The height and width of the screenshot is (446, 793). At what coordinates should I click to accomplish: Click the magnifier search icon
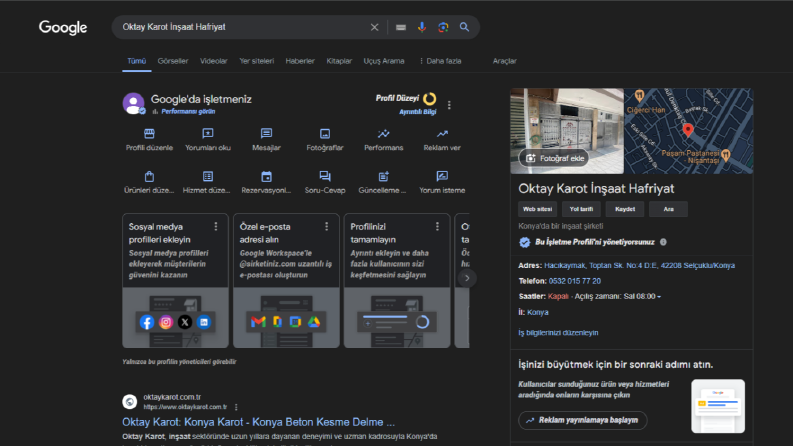464,27
